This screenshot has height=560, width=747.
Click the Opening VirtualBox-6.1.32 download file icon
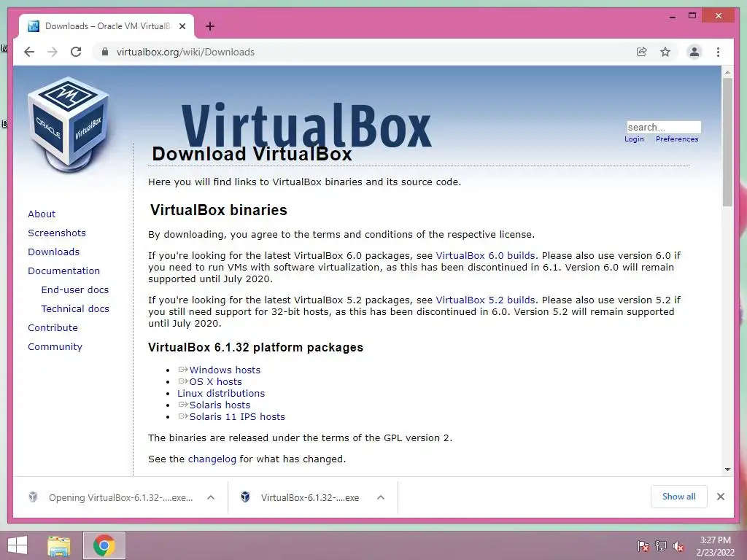click(33, 497)
